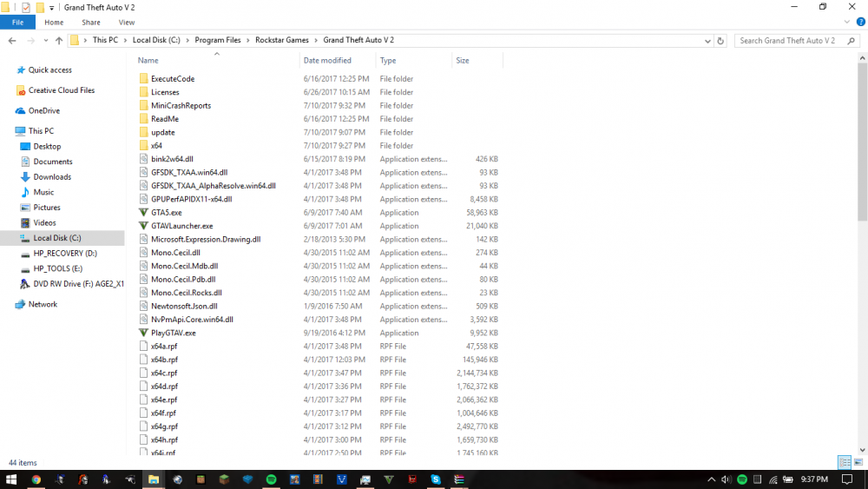Select the ExecuteCode folder icon
868x489 pixels.
143,79
